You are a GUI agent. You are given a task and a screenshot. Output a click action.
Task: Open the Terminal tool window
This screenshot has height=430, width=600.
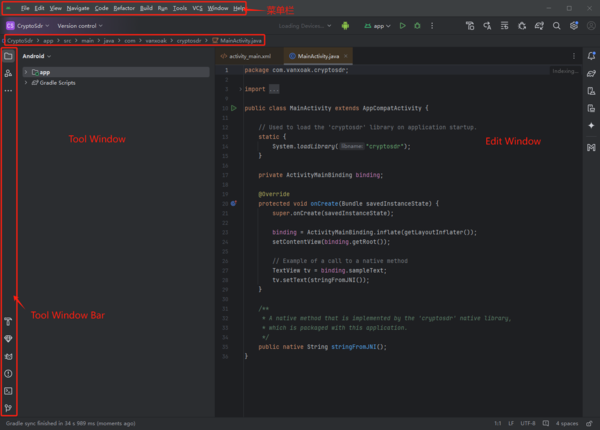8,391
